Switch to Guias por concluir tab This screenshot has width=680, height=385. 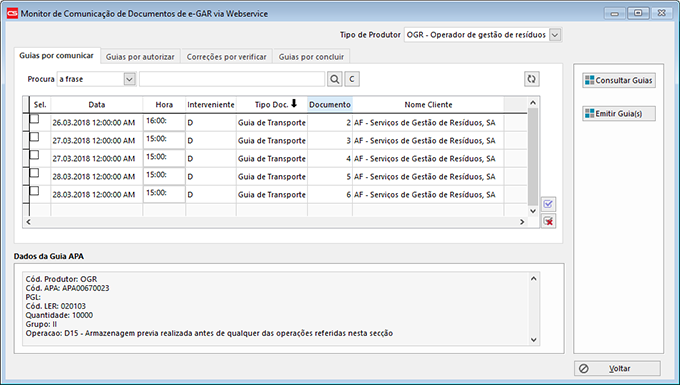pyautogui.click(x=311, y=57)
